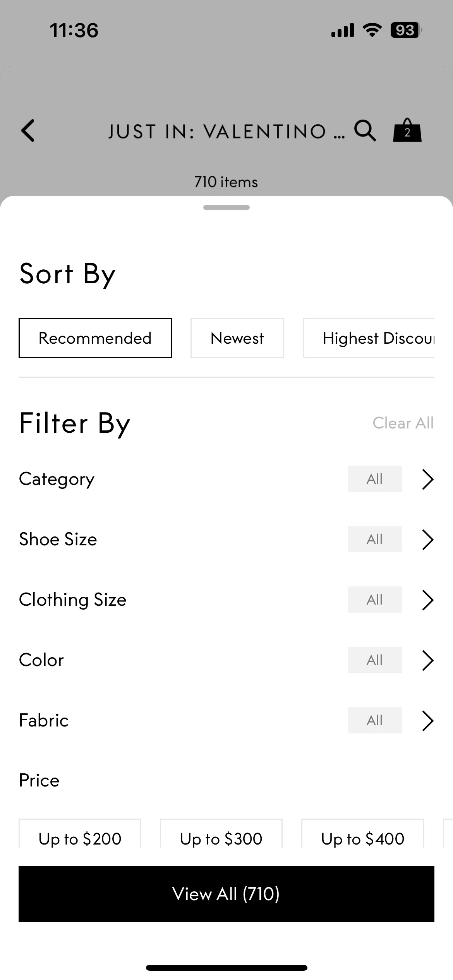
Task: Click View All (710) button
Action: click(x=226, y=894)
